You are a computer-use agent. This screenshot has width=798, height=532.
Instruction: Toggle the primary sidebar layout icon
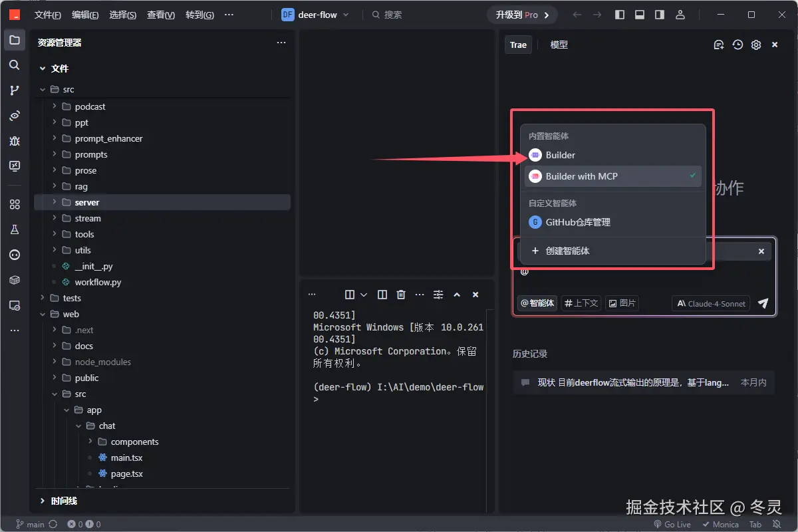point(620,15)
